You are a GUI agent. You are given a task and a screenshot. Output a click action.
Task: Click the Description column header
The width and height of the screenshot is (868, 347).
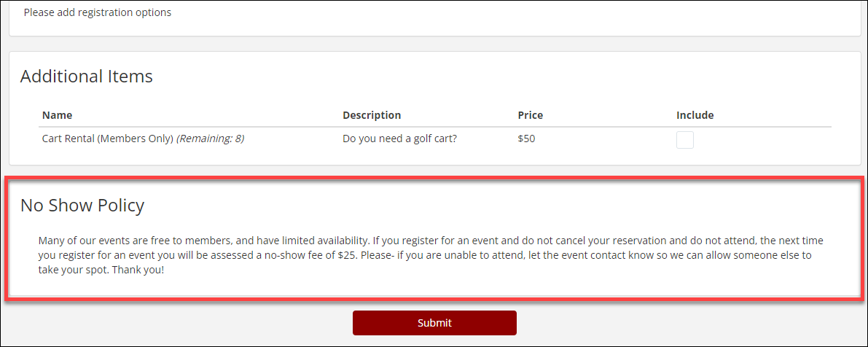coord(372,115)
